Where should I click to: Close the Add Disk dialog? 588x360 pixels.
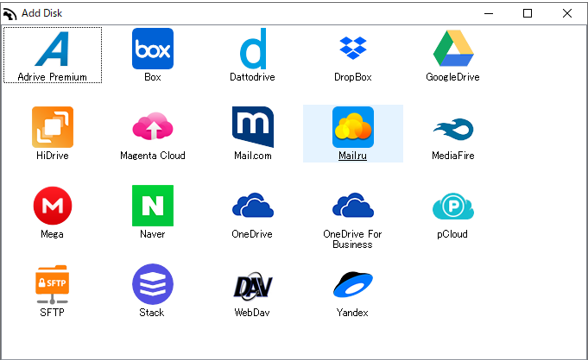pos(567,14)
